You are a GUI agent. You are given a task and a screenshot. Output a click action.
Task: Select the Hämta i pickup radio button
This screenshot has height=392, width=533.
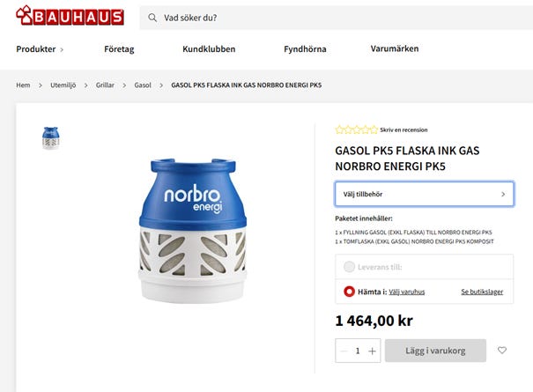click(x=349, y=292)
